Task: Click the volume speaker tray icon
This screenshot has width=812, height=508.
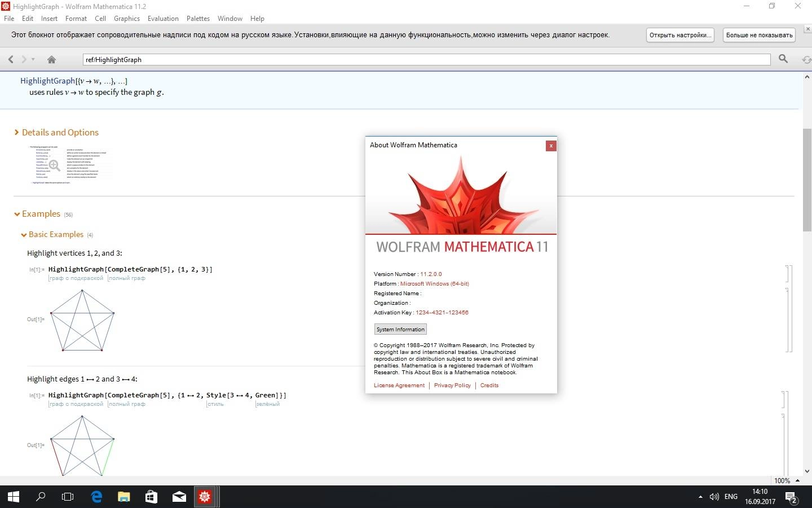Action: (x=714, y=497)
